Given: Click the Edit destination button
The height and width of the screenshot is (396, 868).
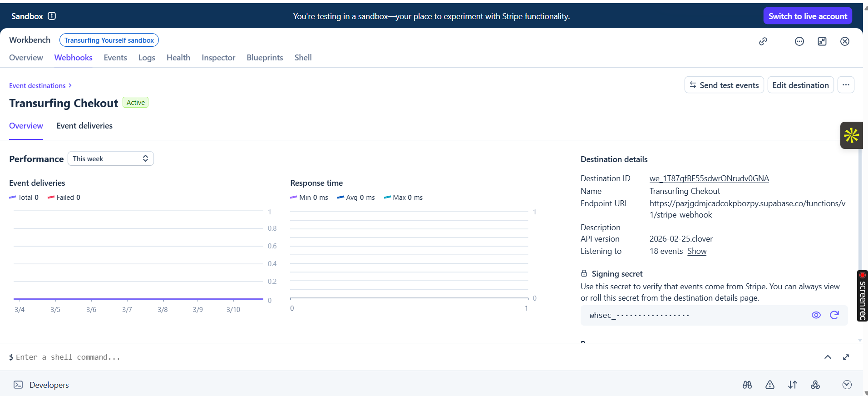Looking at the screenshot, I should [800, 85].
